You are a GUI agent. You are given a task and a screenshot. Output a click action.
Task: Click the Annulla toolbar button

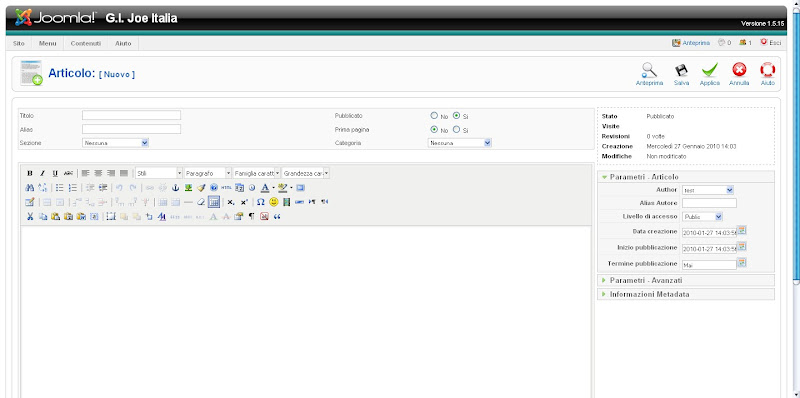point(739,74)
